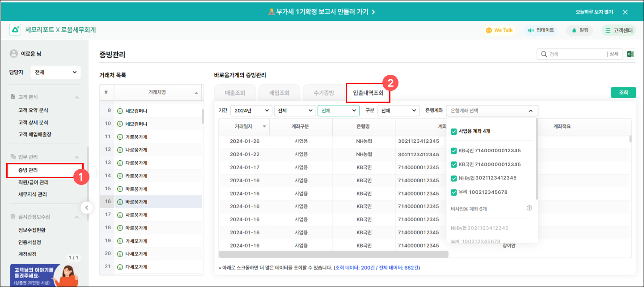Viewport: 644px width, 287px height.
Task: Click the green 조회 button
Action: tap(623, 92)
